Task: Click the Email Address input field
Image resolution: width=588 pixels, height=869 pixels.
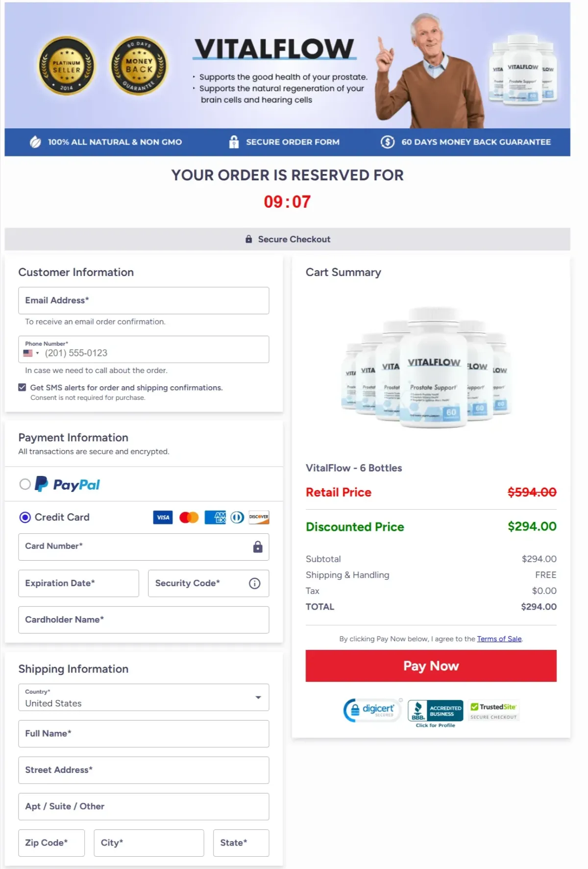Action: point(143,300)
